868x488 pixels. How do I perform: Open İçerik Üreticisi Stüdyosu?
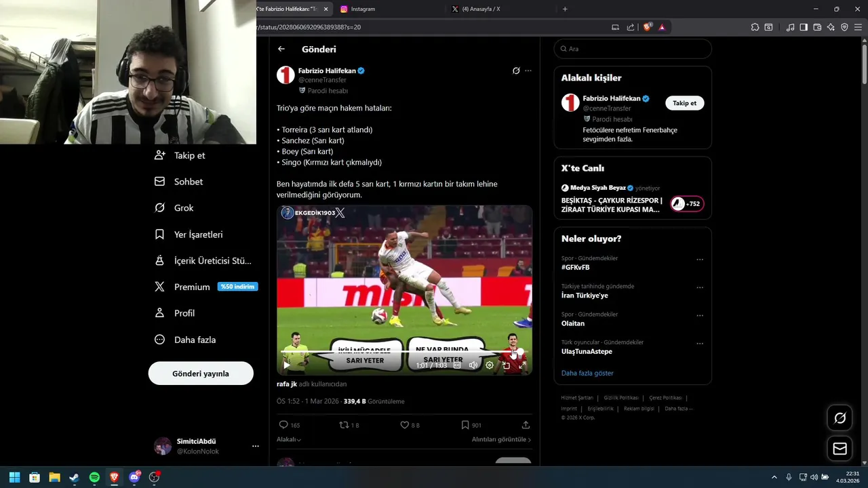[203, 260]
